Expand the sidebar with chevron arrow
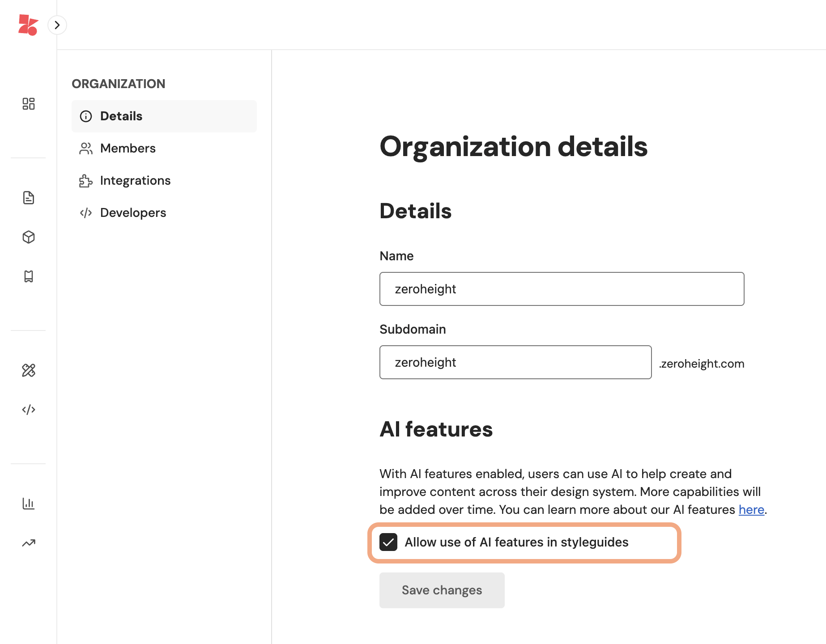The image size is (826, 644). click(x=57, y=25)
